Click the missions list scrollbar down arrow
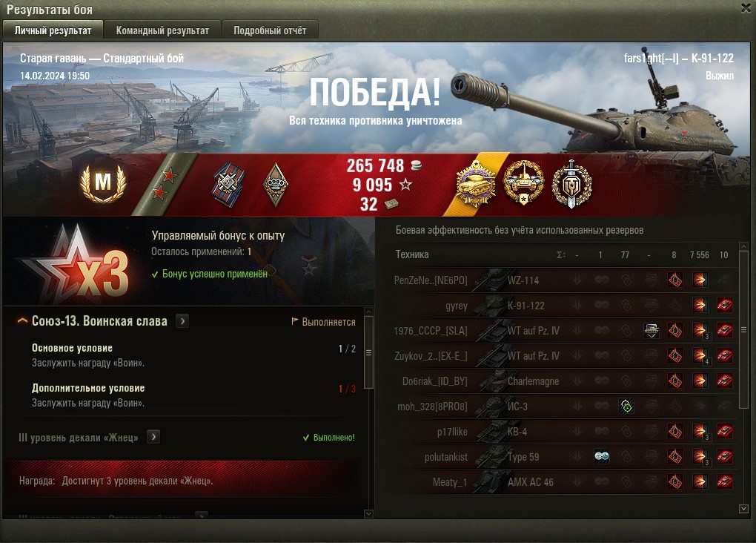756x543 pixels. coord(369,514)
